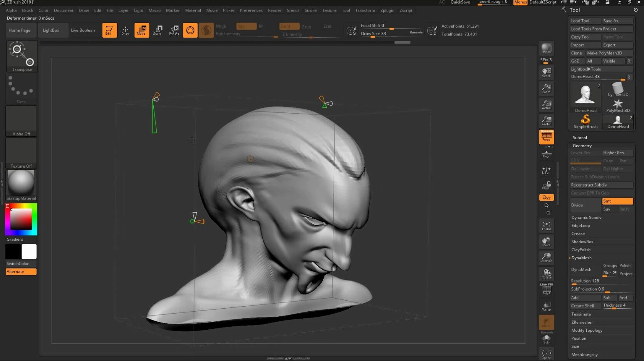Viewport: 644px width, 361px height.
Task: Enable Solo mode on the right shelf
Action: (546, 338)
